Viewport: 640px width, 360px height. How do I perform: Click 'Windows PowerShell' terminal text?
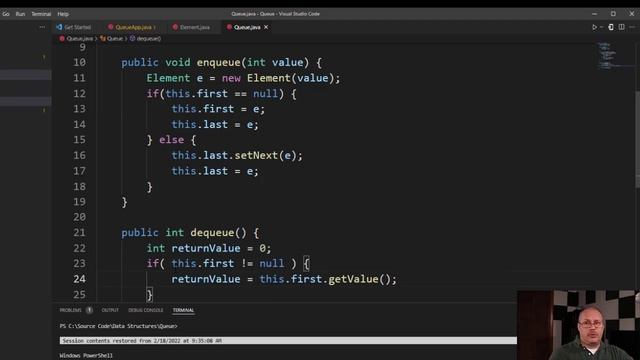pyautogui.click(x=86, y=356)
